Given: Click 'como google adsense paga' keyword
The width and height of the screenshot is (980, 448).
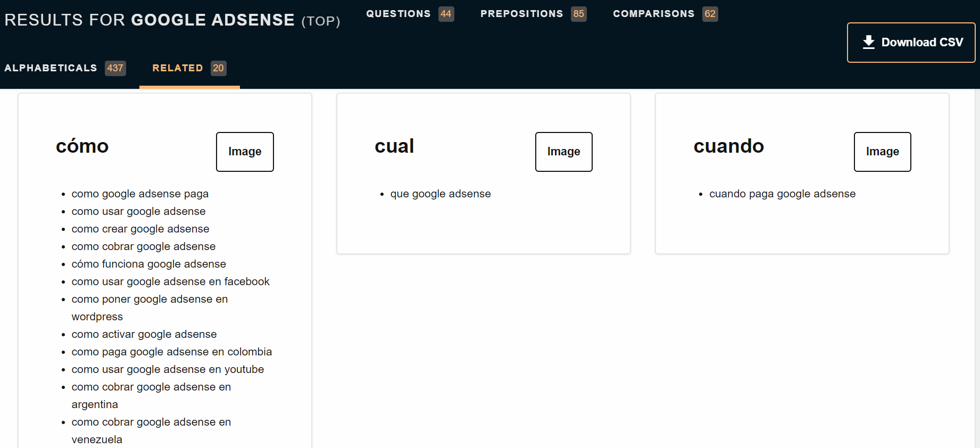Looking at the screenshot, I should (140, 194).
